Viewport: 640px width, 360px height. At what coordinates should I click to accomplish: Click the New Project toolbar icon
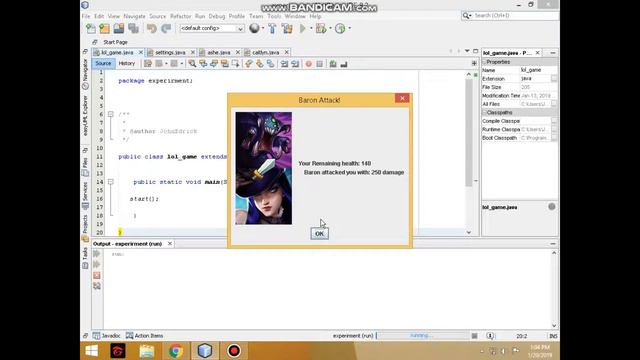tap(104, 29)
